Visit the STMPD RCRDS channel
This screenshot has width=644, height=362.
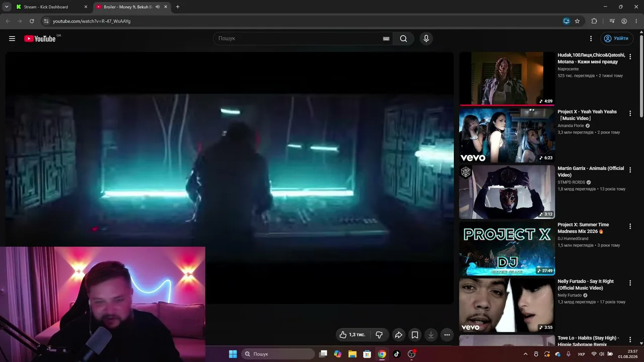tap(571, 183)
